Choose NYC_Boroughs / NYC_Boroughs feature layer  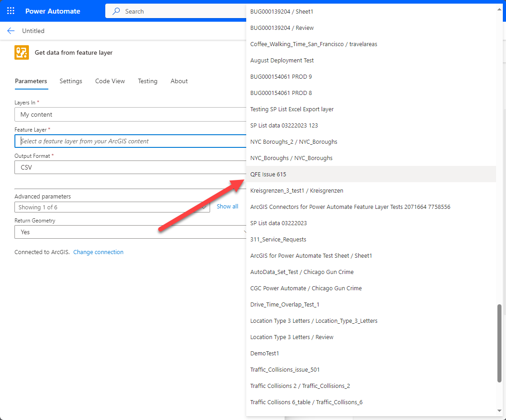click(291, 158)
